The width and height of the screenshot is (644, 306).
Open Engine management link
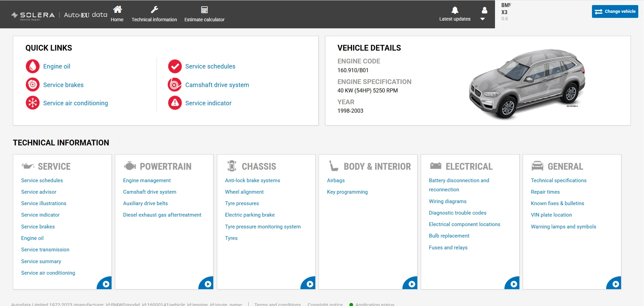click(x=147, y=180)
